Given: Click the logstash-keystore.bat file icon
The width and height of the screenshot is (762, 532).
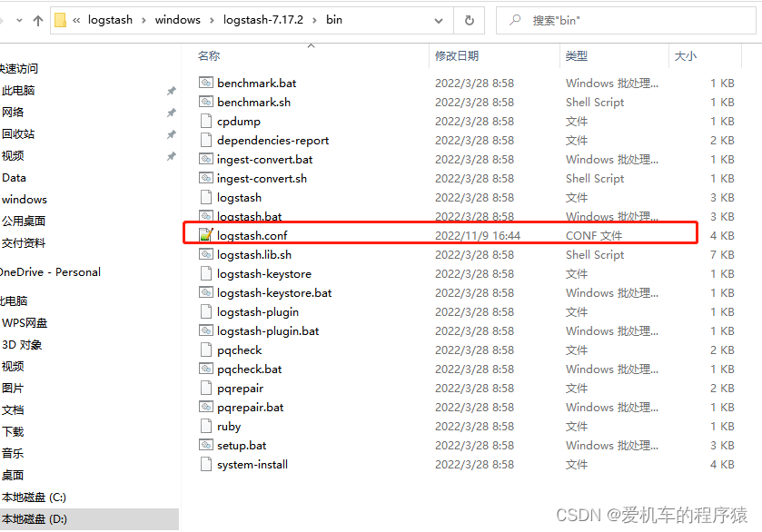Looking at the screenshot, I should pos(206,292).
